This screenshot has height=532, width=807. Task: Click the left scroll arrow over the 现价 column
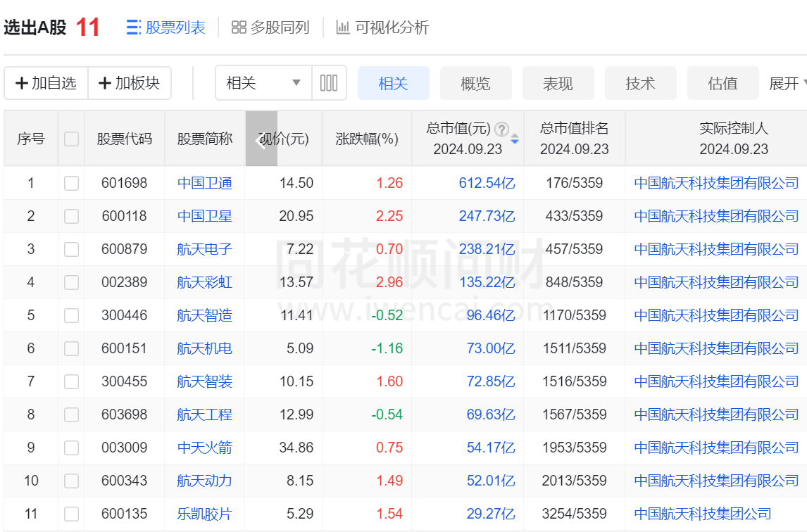point(261,139)
